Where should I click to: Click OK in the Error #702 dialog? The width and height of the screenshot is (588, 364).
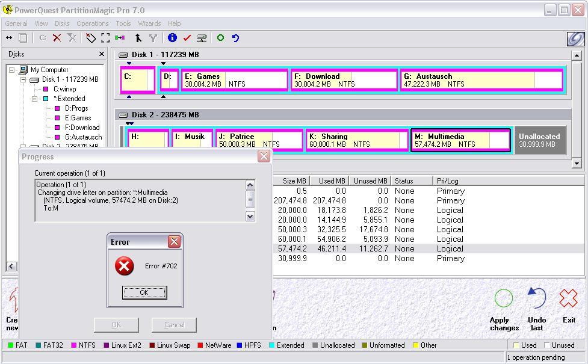pos(144,292)
